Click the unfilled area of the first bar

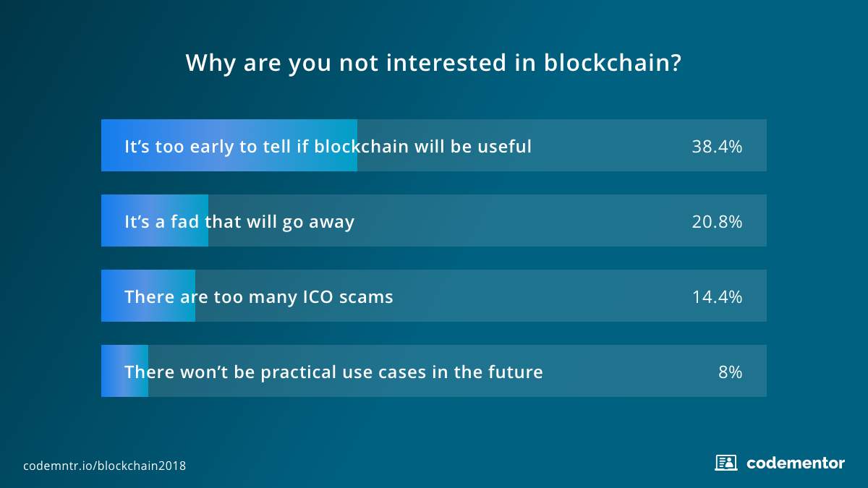(x=562, y=145)
